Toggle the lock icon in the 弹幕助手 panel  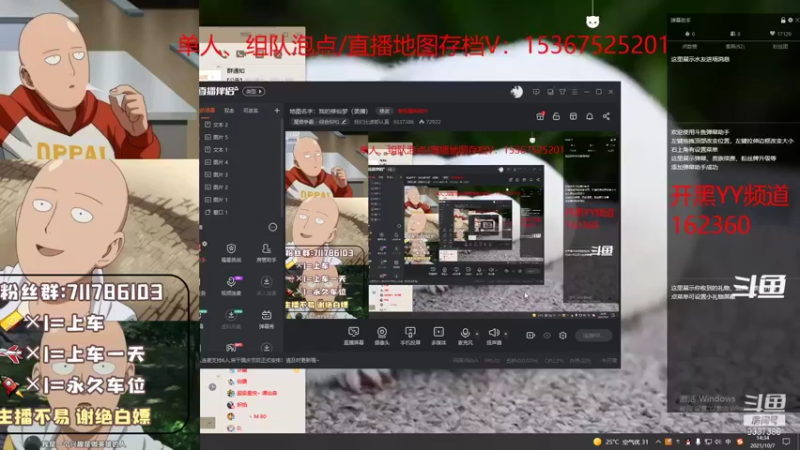(783, 20)
